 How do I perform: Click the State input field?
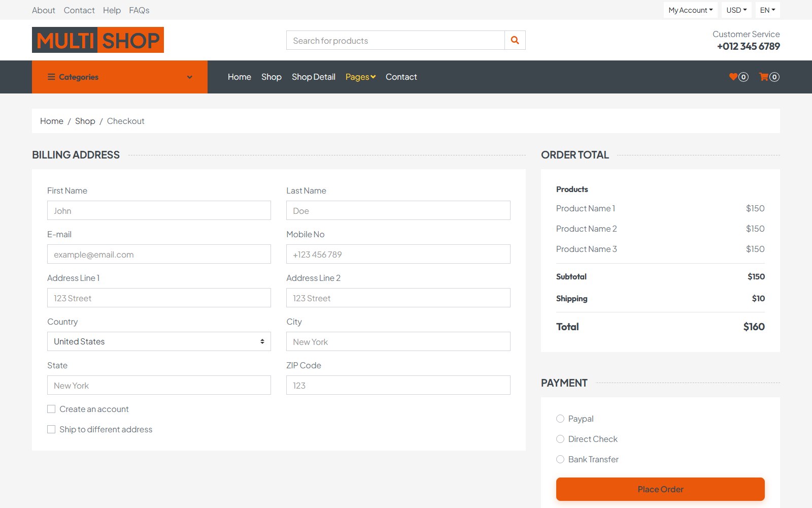[x=159, y=385]
